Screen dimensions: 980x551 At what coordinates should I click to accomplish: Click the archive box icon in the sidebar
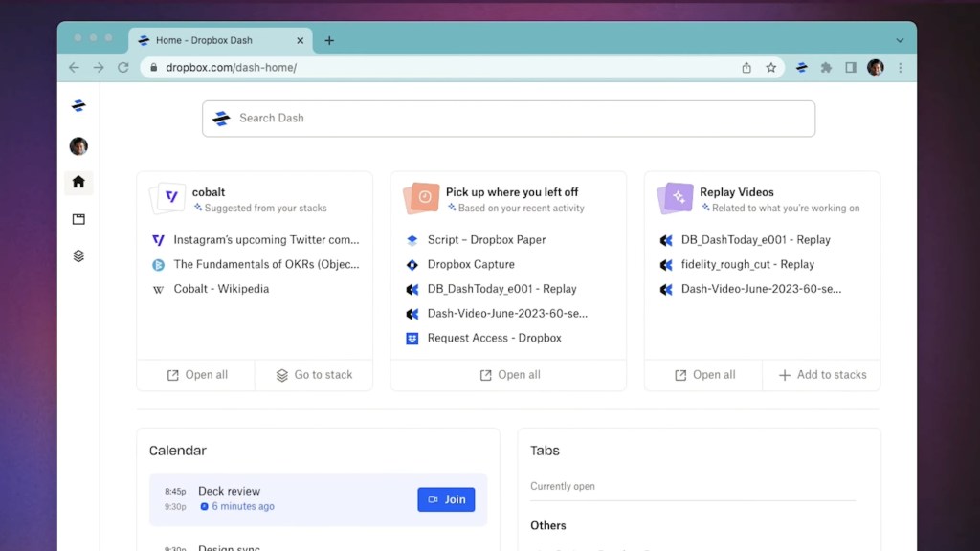tap(78, 219)
